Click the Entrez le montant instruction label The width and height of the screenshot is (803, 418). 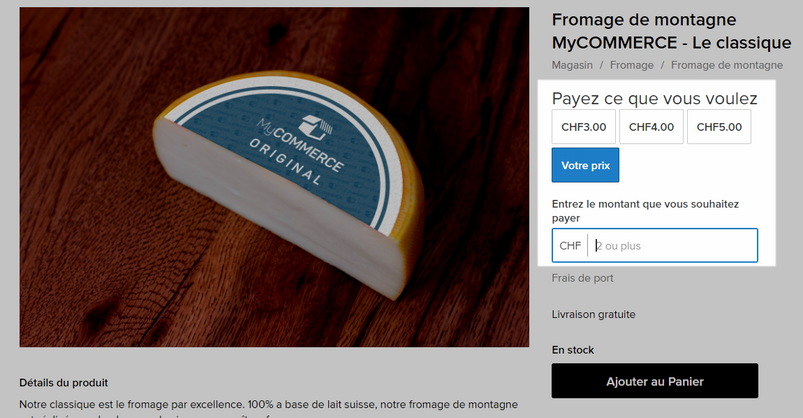coord(645,211)
